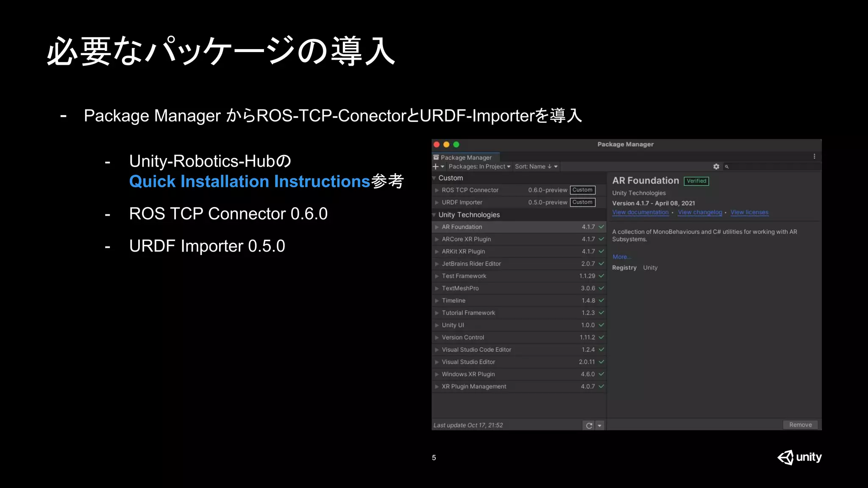Viewport: 868px width, 488px height.
Task: Collapse the Custom packages group
Action: click(434, 178)
